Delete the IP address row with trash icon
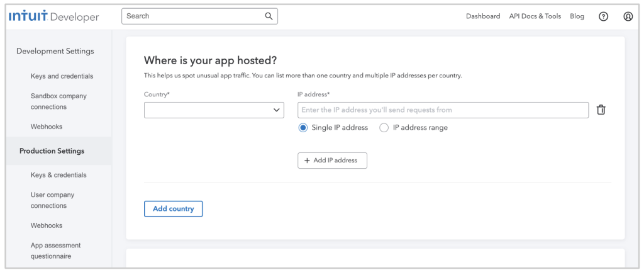The width and height of the screenshot is (644, 272). pos(601,110)
